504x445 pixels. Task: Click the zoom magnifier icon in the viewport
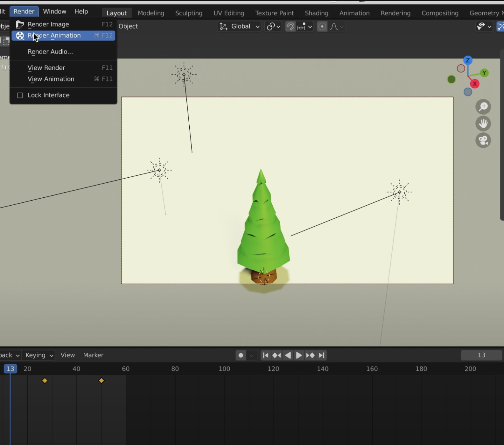483,107
